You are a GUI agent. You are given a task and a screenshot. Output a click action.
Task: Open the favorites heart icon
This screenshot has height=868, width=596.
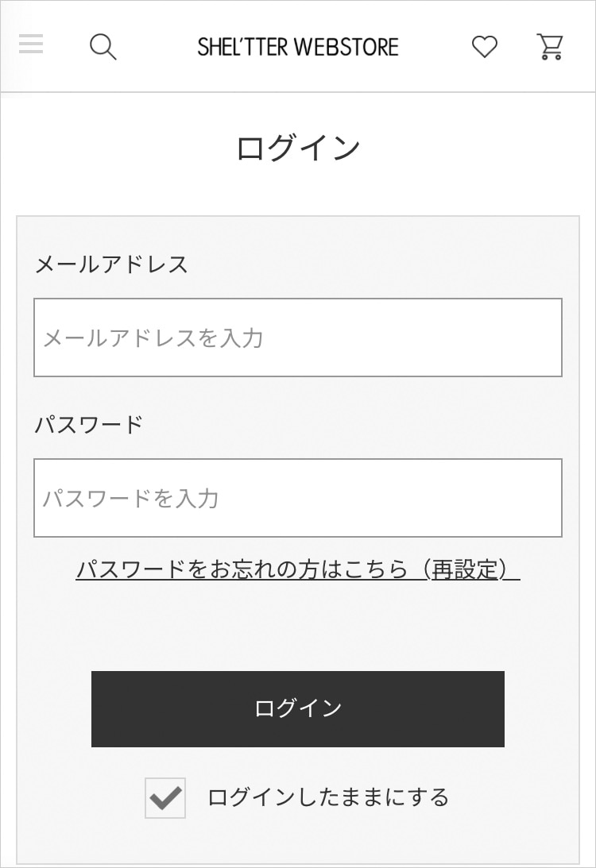click(485, 47)
